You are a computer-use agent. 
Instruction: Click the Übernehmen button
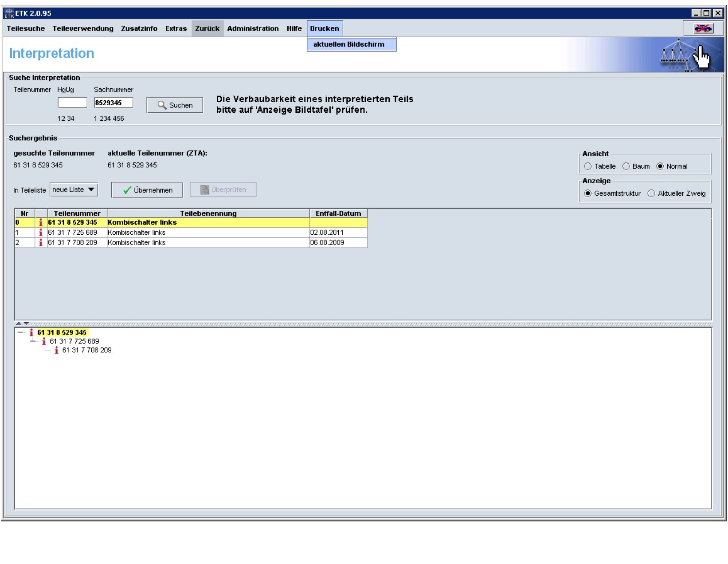tap(147, 190)
